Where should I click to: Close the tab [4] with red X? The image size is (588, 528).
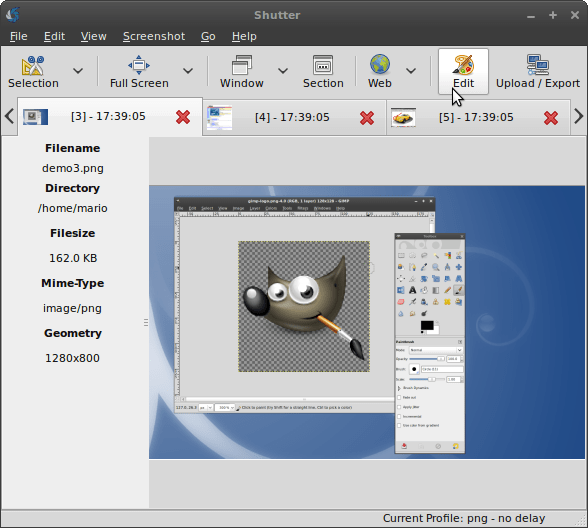click(367, 118)
